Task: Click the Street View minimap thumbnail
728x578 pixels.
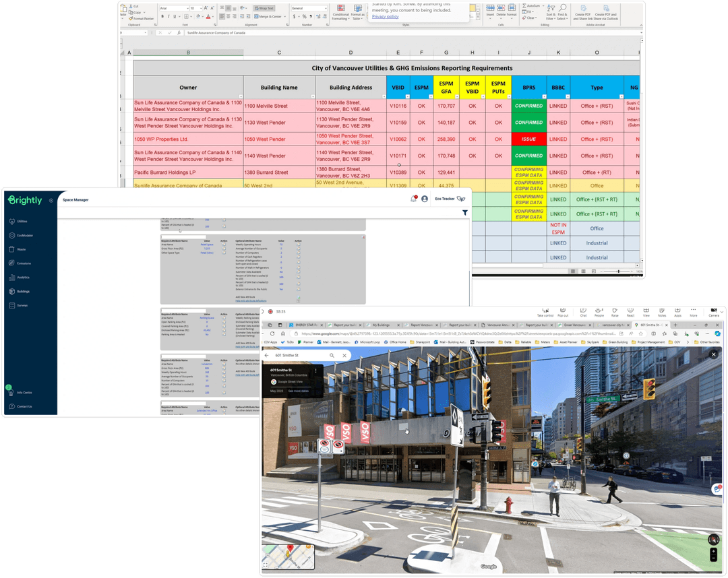Action: click(289, 556)
